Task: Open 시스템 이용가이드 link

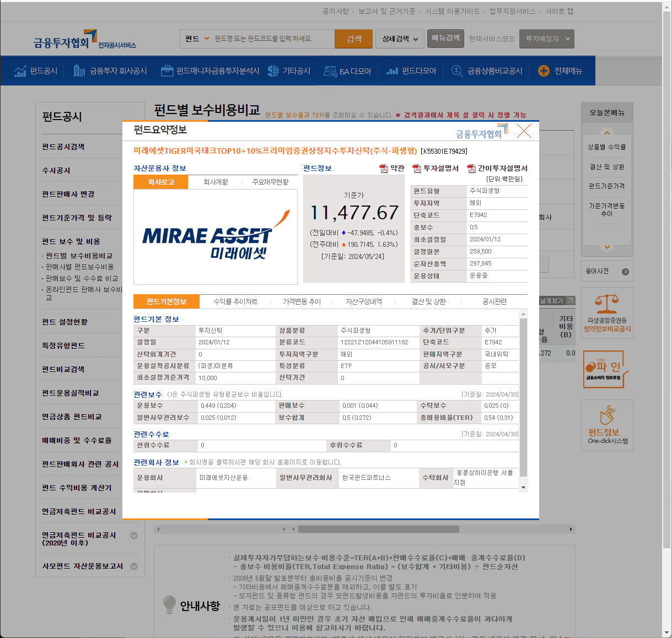Action: pyautogui.click(x=452, y=11)
